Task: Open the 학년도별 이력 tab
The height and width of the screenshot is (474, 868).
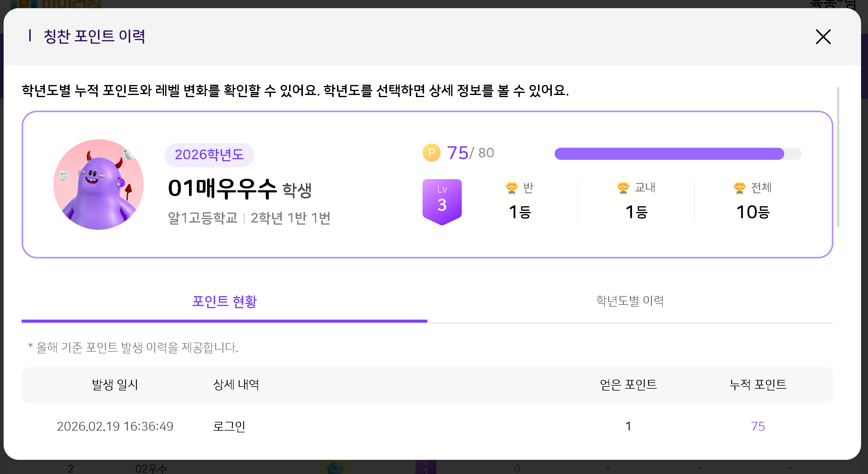Action: coord(630,301)
